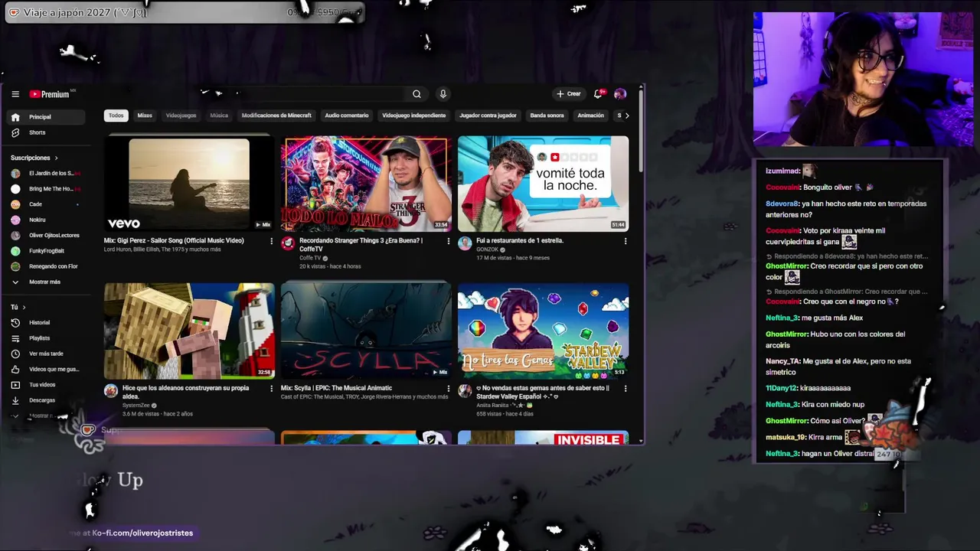Open Historial in the sidebar
Viewport: 980px width, 551px height.
(x=47, y=323)
